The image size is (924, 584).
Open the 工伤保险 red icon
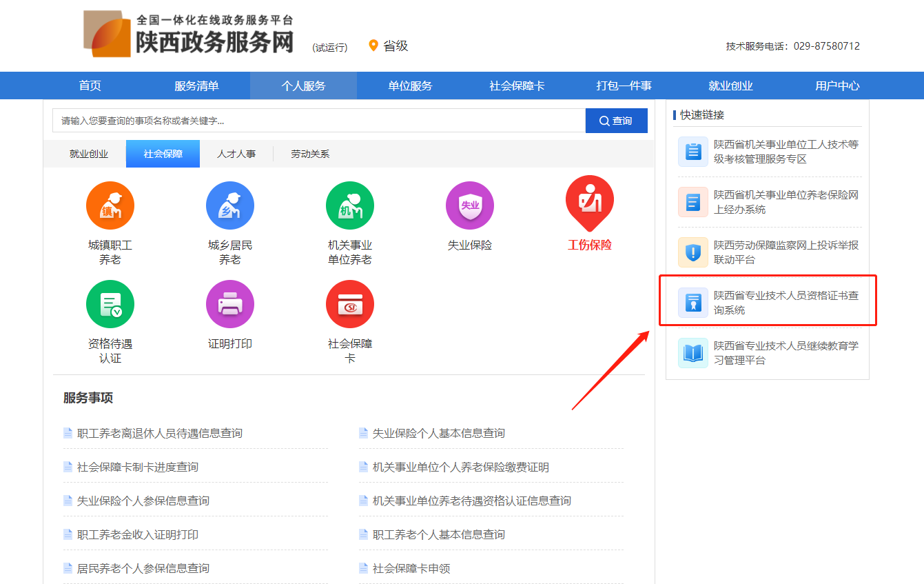pos(589,201)
